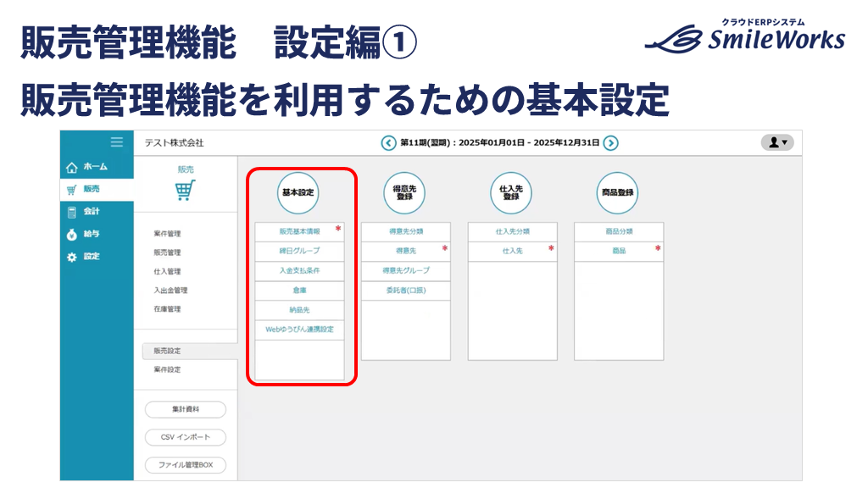The width and height of the screenshot is (868, 488).
Task: Open 納品先 setting
Action: (x=299, y=310)
